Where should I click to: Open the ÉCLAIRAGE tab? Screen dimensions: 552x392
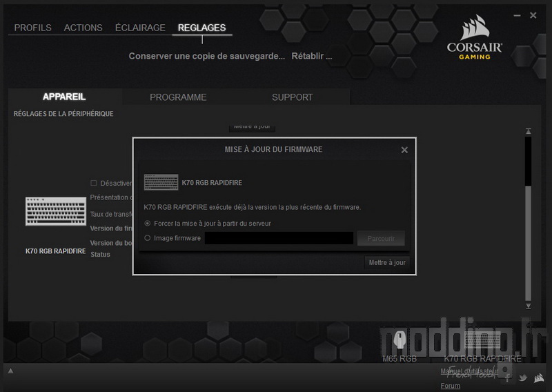140,28
